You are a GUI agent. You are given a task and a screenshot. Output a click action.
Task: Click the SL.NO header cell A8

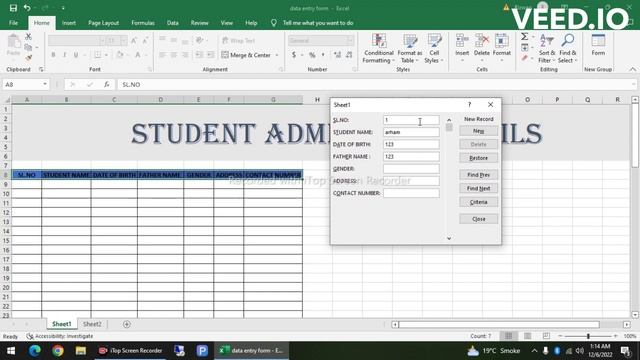[27, 175]
